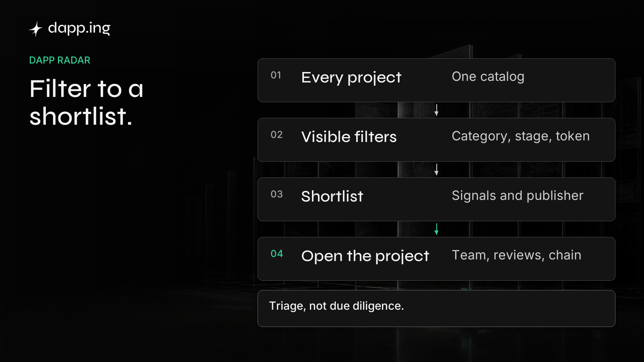Image resolution: width=644 pixels, height=362 pixels.
Task: Select the green step number 04
Action: pyautogui.click(x=277, y=254)
